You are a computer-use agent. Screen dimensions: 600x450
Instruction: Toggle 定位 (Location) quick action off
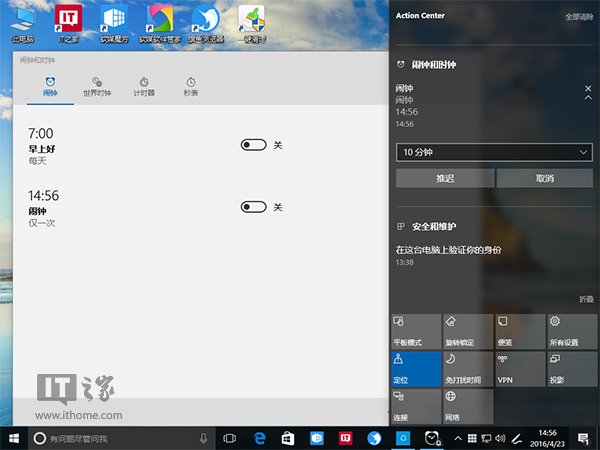pyautogui.click(x=415, y=368)
